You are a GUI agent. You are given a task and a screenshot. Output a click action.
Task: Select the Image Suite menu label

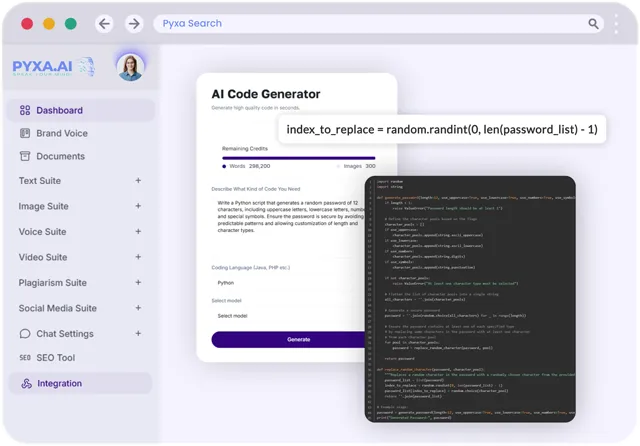(43, 206)
